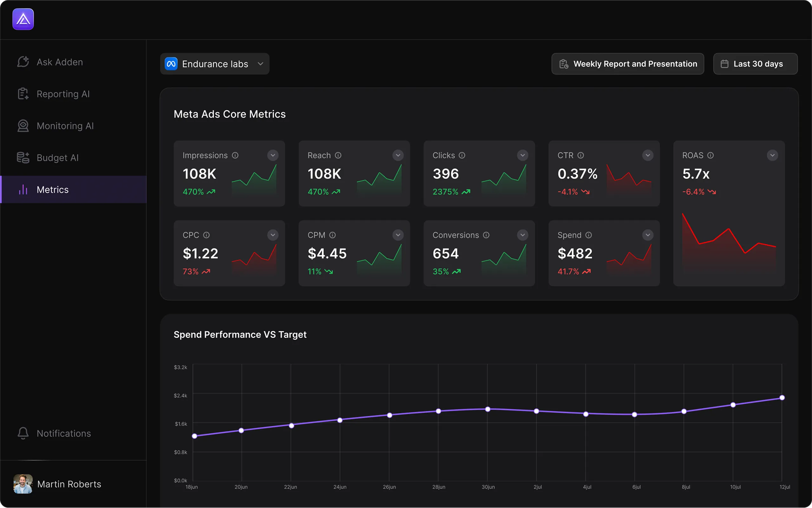Click the Reporting AI clipboard icon
Screen dimensions: 812x508
click(23, 94)
